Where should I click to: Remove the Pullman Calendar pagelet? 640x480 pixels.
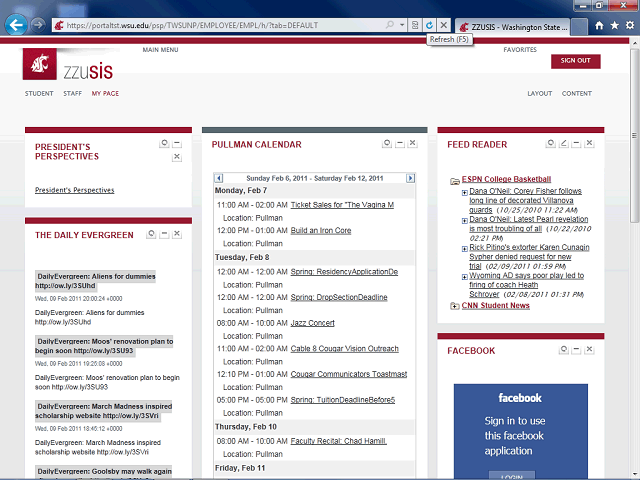(x=413, y=143)
